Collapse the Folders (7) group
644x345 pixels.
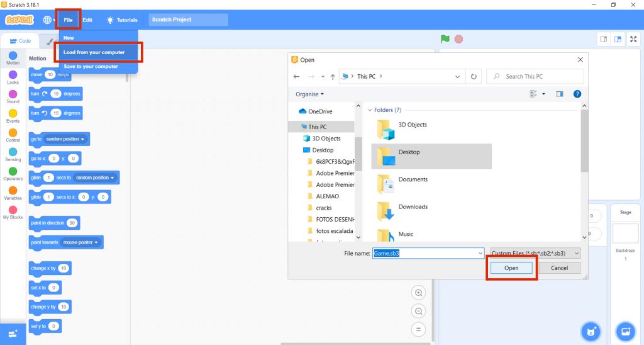[x=370, y=110]
